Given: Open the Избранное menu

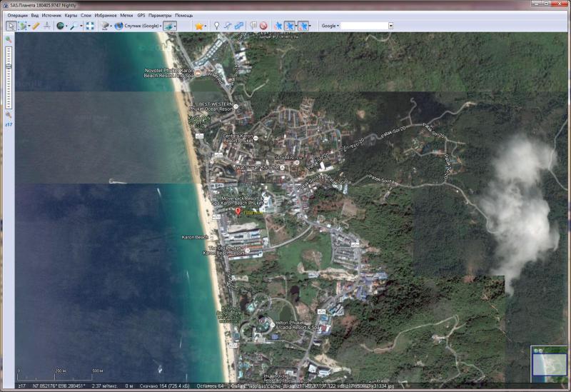Looking at the screenshot, I should [105, 15].
